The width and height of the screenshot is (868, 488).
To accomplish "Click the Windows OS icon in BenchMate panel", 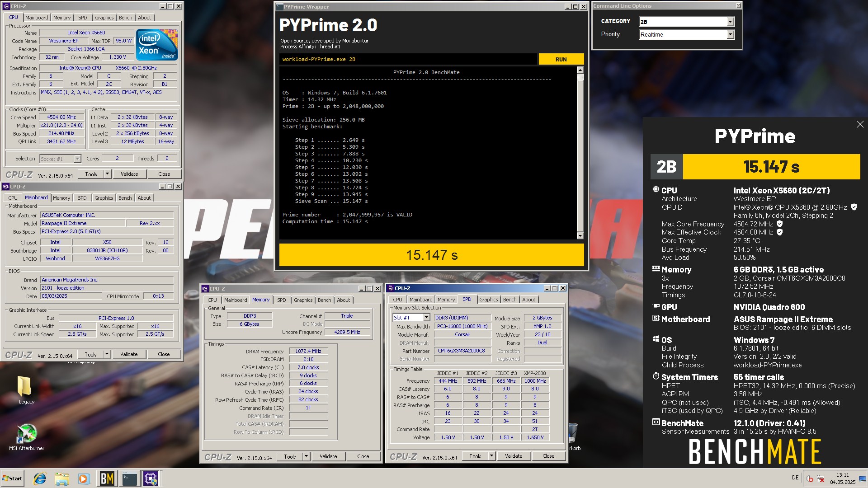I will pyautogui.click(x=656, y=339).
